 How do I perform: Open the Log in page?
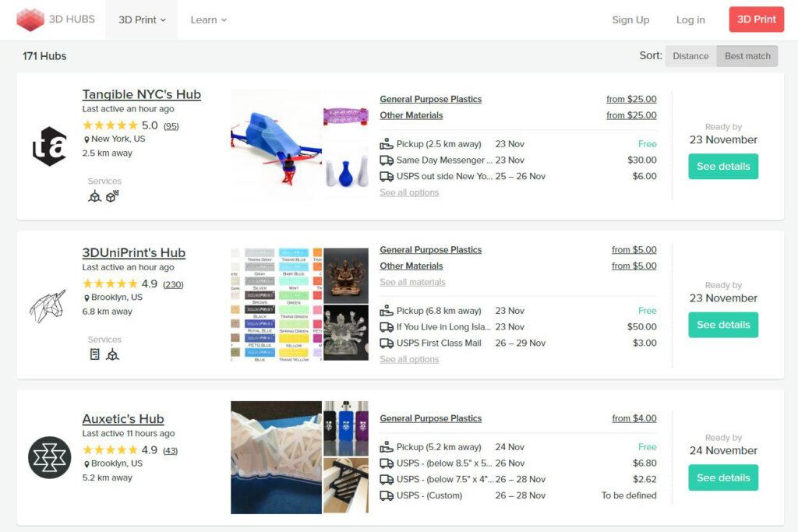[x=690, y=19]
